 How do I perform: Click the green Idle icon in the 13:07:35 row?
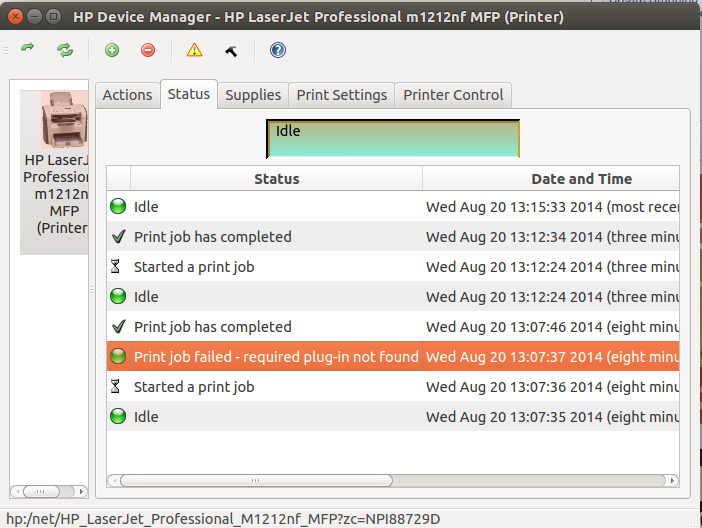(x=118, y=416)
